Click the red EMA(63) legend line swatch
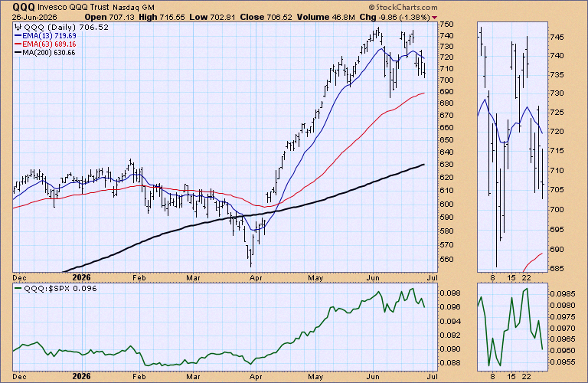Screen dimensions: 588x383 tap(18, 44)
